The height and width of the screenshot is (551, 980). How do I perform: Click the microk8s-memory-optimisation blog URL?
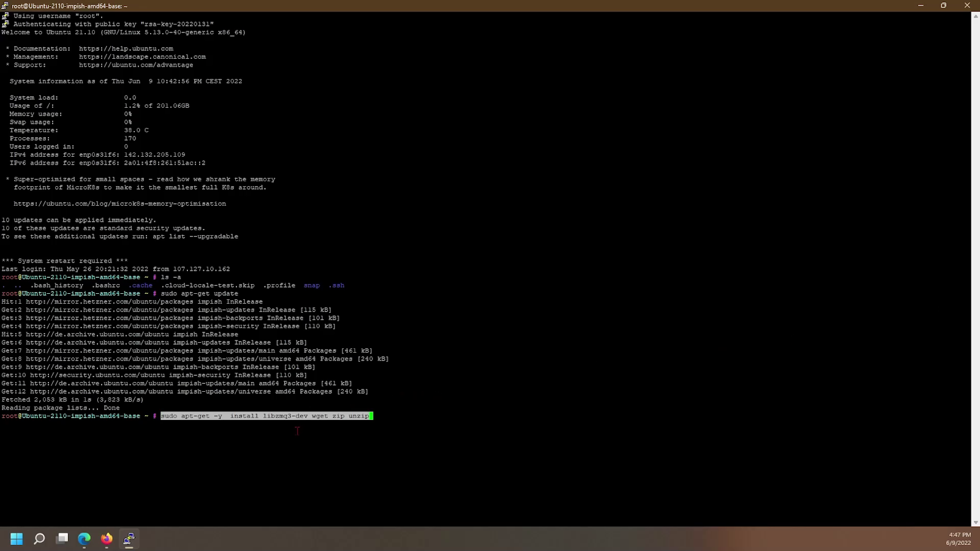point(120,204)
